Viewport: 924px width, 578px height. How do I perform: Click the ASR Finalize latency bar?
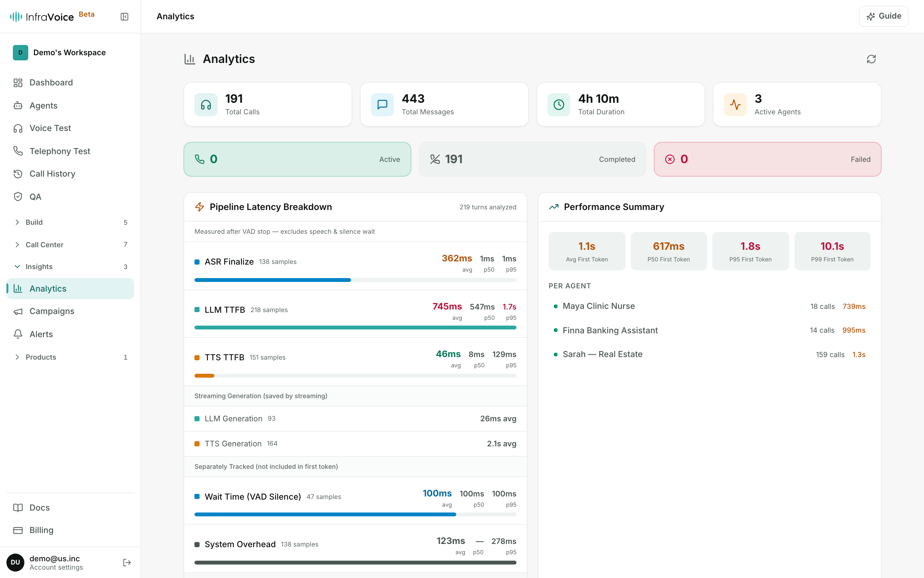[x=355, y=280]
